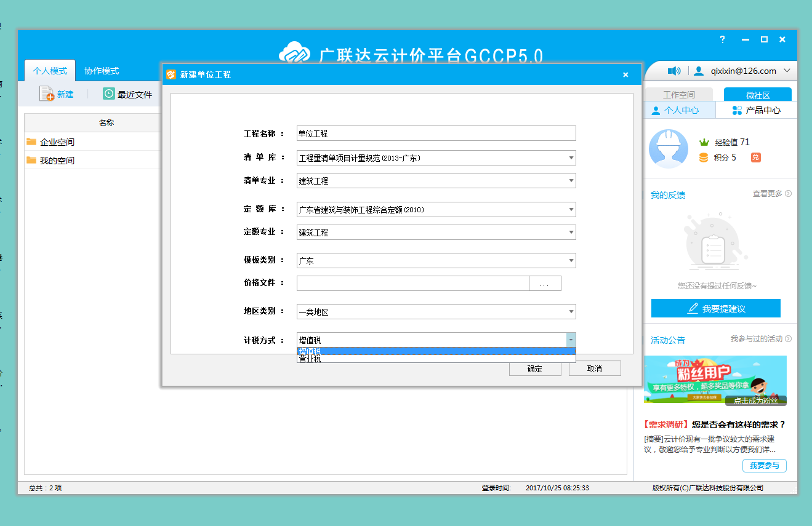Select the 我的空间 row

click(x=92, y=160)
